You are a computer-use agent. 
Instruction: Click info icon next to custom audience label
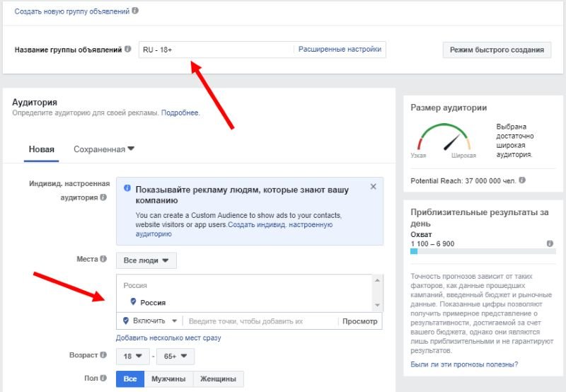point(103,198)
